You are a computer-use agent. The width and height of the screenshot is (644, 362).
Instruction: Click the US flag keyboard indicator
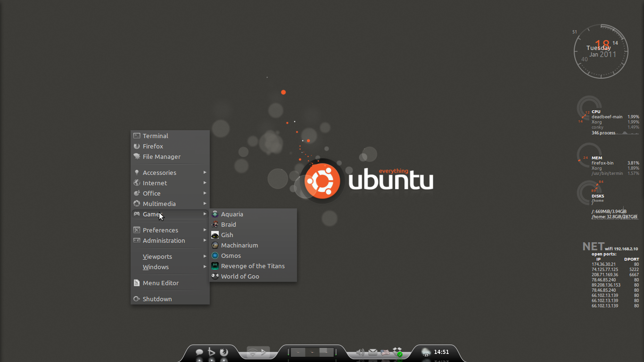pyautogui.click(x=385, y=352)
